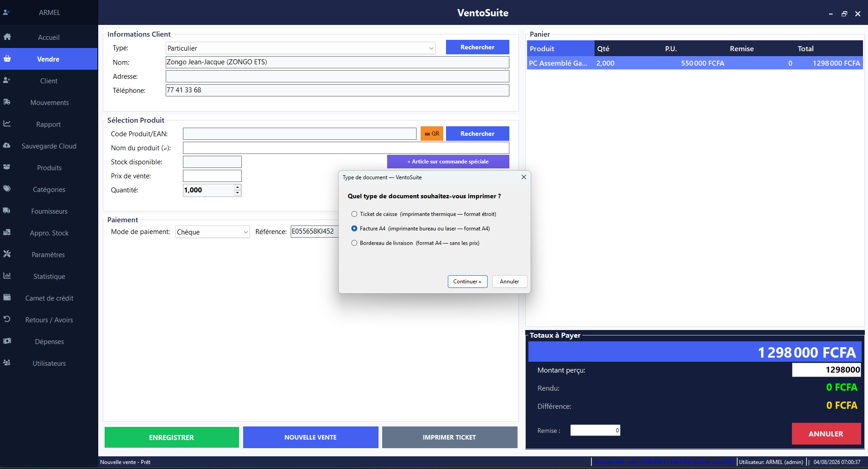Start a NOUVELLE VENTE
868x469 pixels.
pos(311,437)
